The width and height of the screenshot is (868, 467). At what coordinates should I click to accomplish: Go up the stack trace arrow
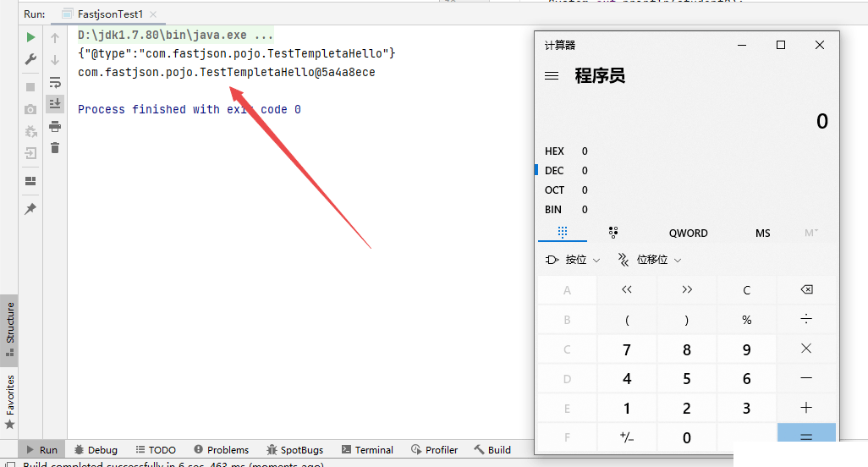click(x=55, y=37)
